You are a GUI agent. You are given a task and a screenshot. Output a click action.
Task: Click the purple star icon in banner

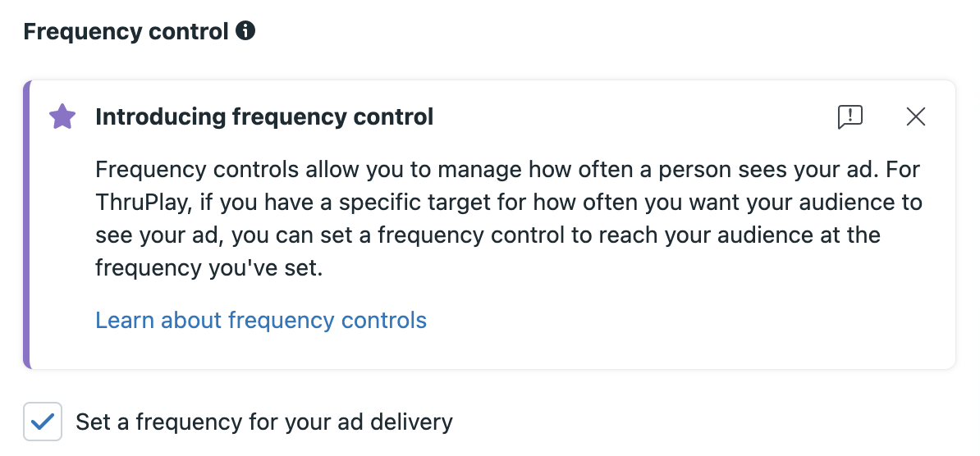coord(62,116)
